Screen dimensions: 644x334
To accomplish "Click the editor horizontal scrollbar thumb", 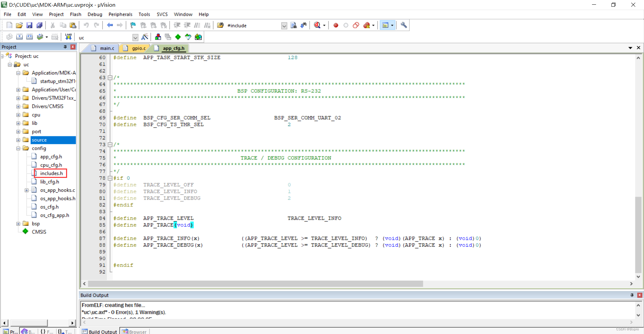I will [255, 284].
